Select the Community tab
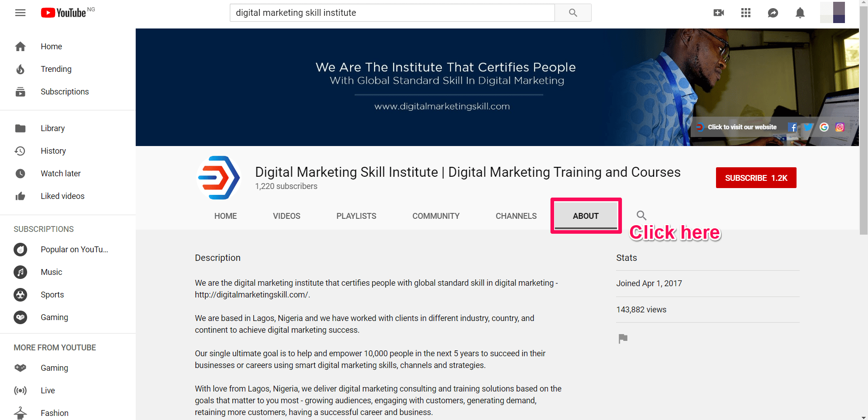The image size is (868, 420). coord(436,216)
